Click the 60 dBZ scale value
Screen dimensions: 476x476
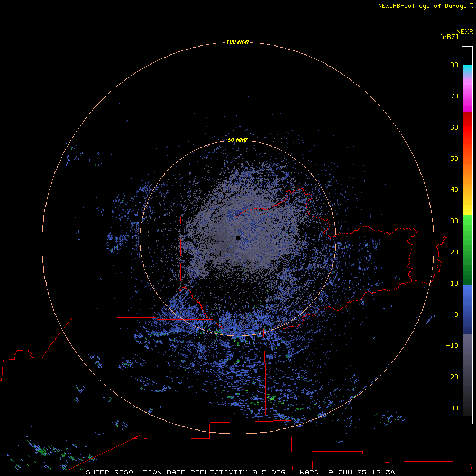click(454, 127)
